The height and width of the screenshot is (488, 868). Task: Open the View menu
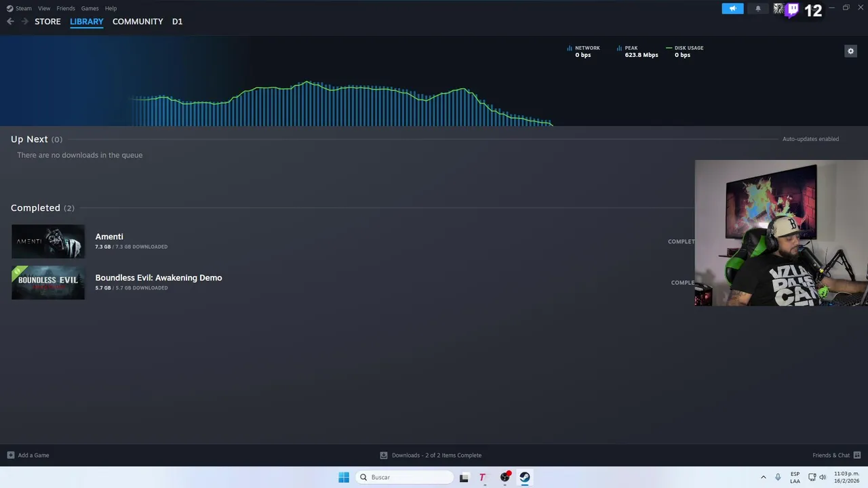point(44,8)
